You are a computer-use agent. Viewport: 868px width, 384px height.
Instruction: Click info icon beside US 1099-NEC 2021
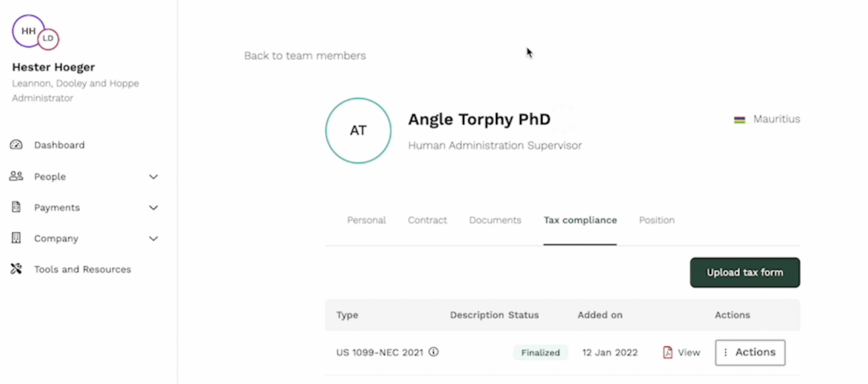(434, 352)
